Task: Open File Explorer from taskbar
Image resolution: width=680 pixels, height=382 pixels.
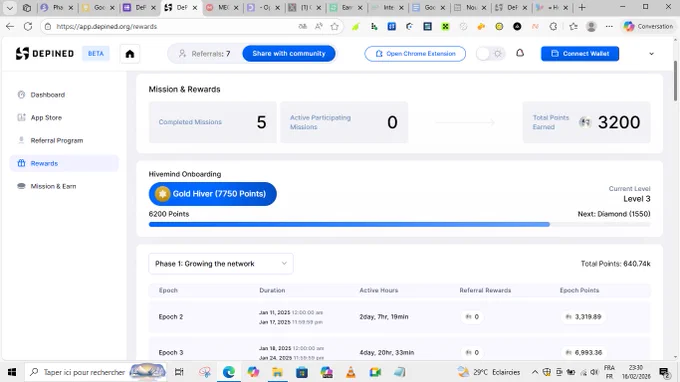Action: (x=277, y=372)
